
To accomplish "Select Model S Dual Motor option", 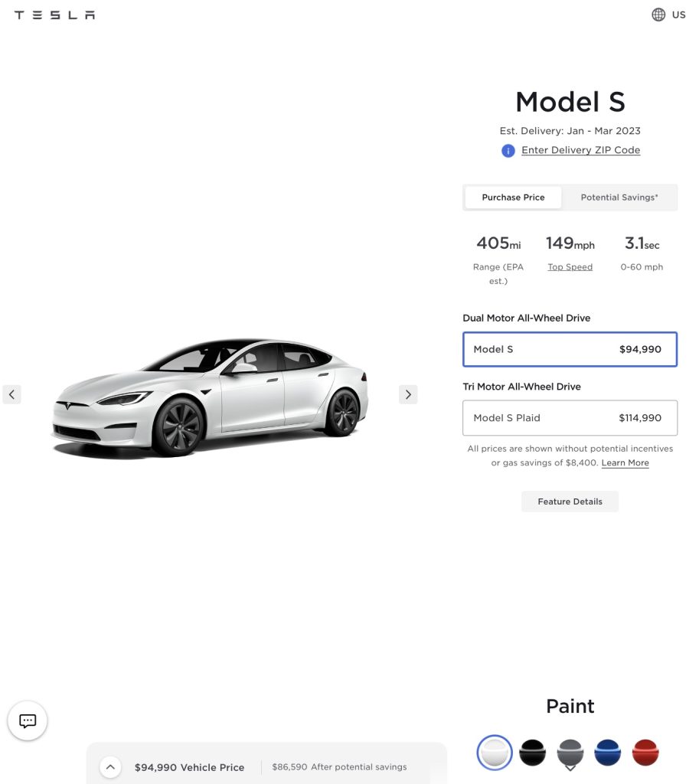I will click(570, 349).
